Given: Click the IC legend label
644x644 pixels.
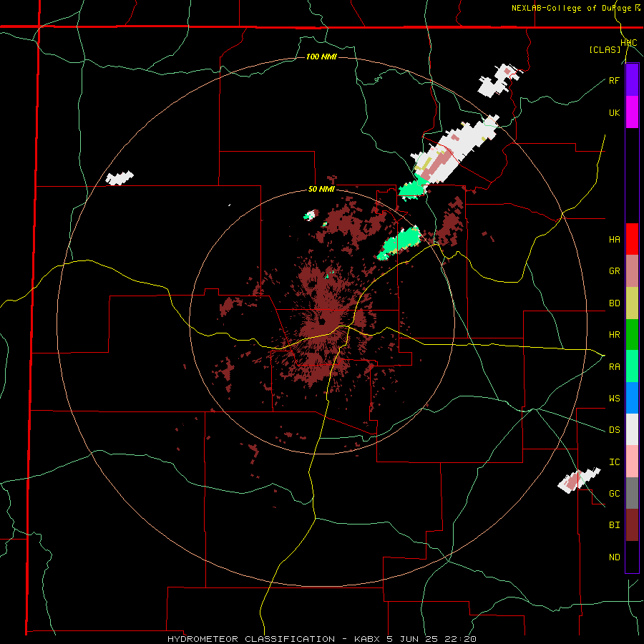Looking at the screenshot, I should tap(614, 462).
